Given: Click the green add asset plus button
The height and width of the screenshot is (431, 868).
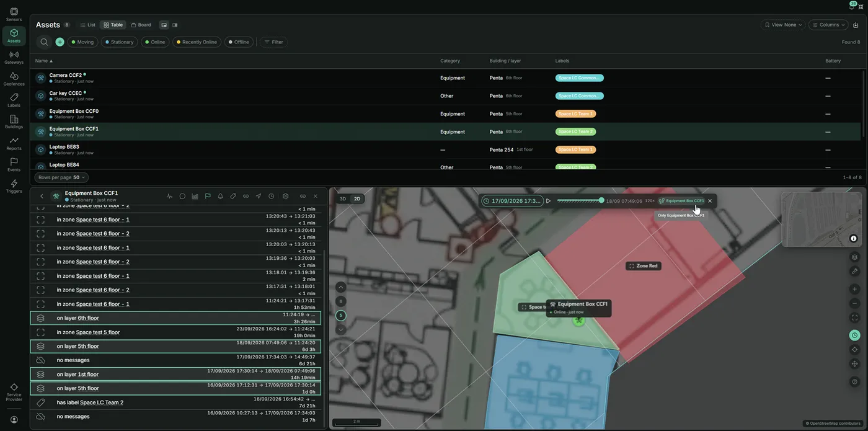Looking at the screenshot, I should pos(60,42).
